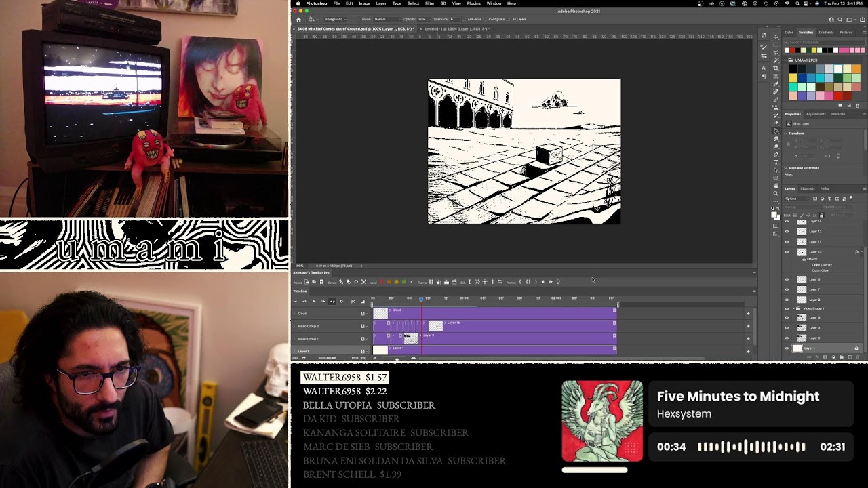Screen dimensions: 868x488
Task: Collapse the Transform section in Properties
Action: (x=787, y=133)
